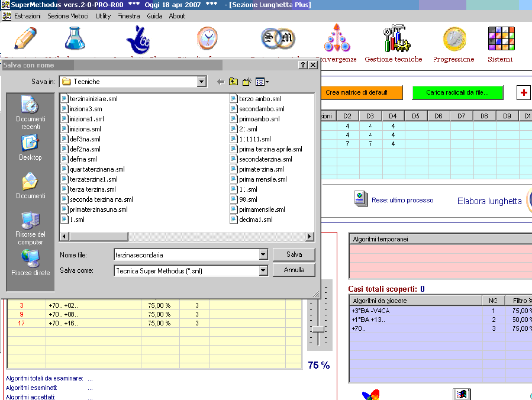Close the Salva con nome dialog
This screenshot has height=400, width=532.
coord(313,65)
